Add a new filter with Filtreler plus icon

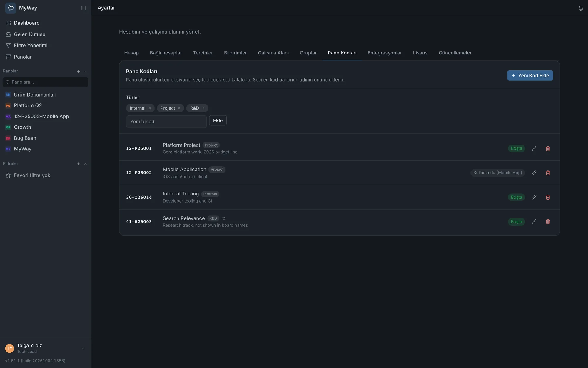click(78, 164)
